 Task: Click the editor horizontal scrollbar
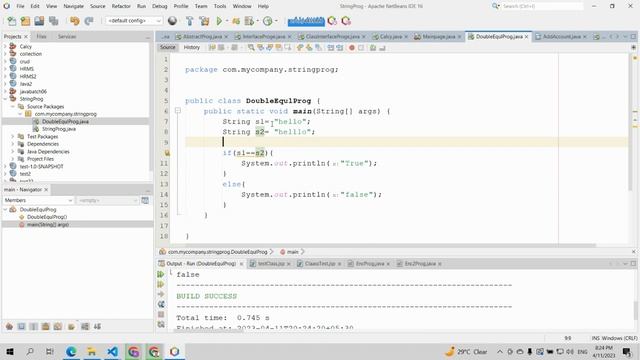pyautogui.click(x=376, y=245)
